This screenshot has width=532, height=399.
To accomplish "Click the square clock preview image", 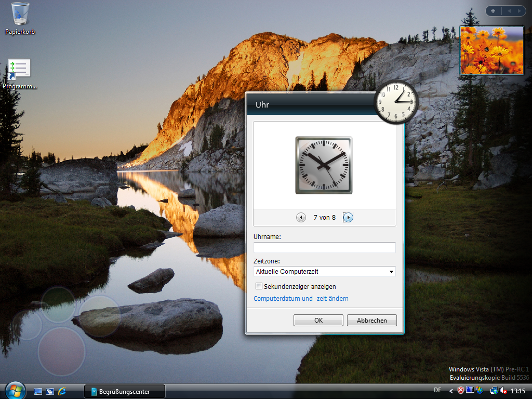I will (x=324, y=165).
